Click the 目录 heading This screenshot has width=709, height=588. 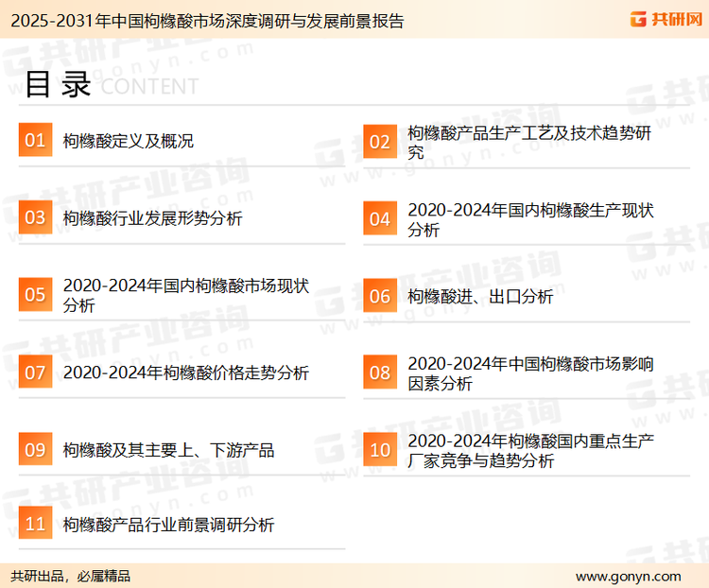click(58, 84)
